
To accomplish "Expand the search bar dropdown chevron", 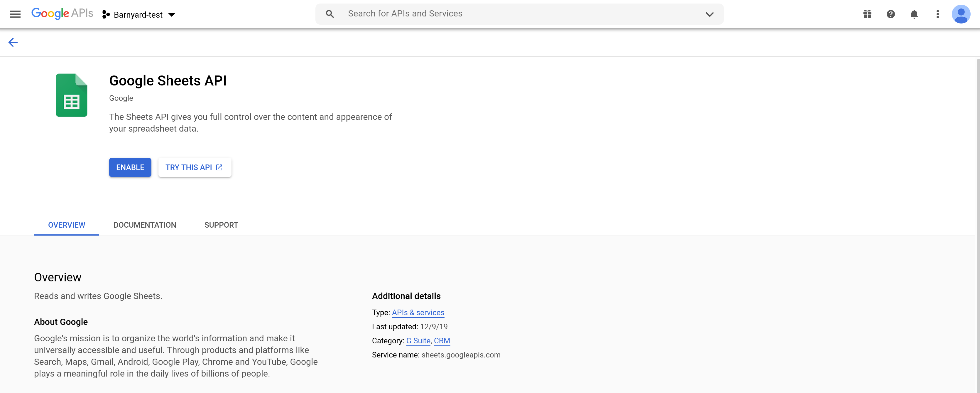I will 709,14.
